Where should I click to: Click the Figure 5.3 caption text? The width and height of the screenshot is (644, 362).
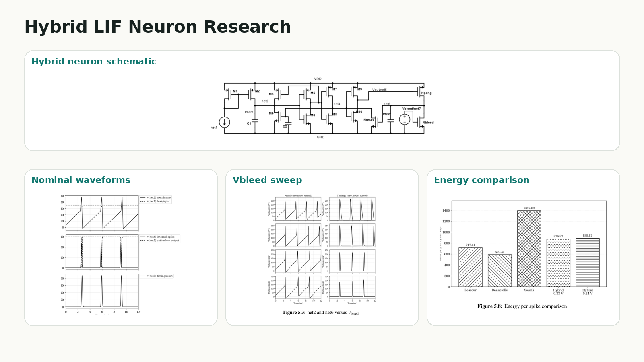click(321, 313)
